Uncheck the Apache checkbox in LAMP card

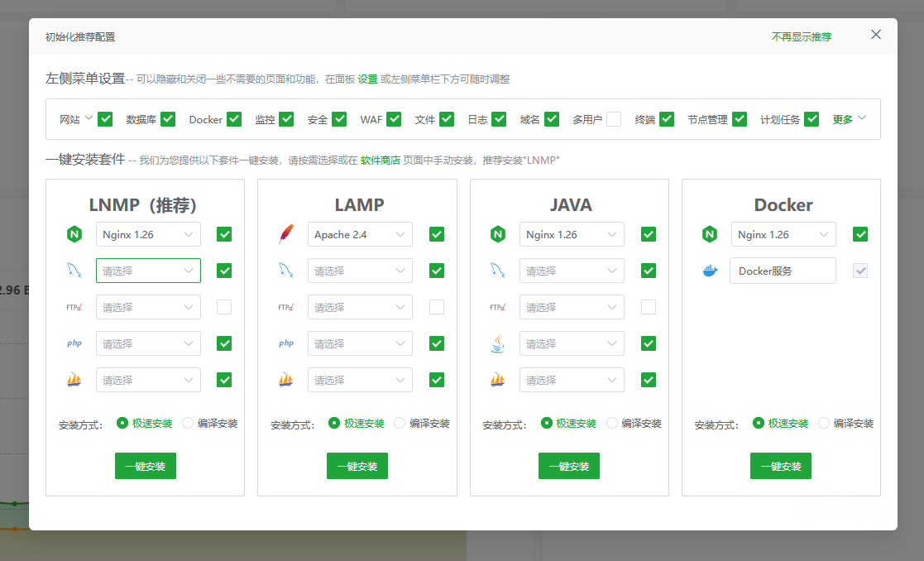(437, 234)
